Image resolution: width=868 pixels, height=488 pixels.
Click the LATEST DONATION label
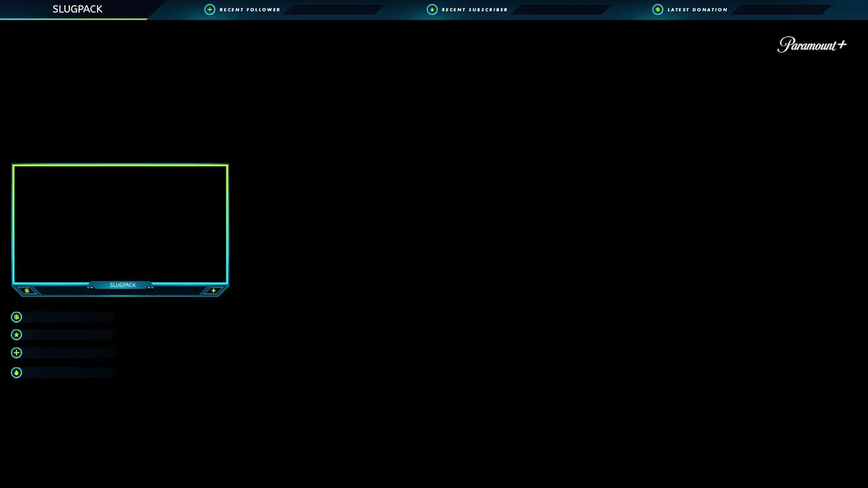tap(697, 9)
